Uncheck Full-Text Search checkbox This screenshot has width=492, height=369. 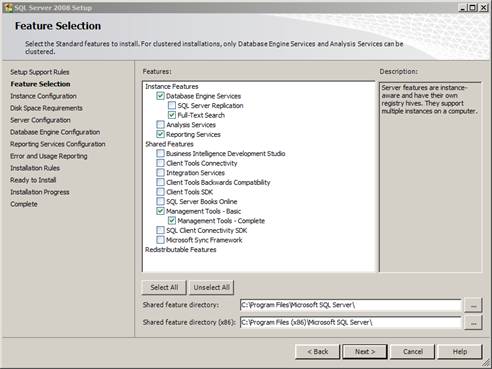(x=172, y=115)
